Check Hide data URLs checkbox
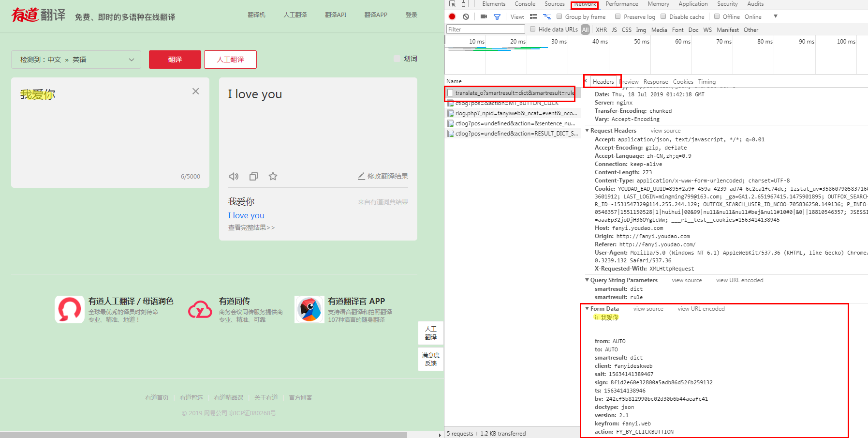868x438 pixels. (533, 29)
